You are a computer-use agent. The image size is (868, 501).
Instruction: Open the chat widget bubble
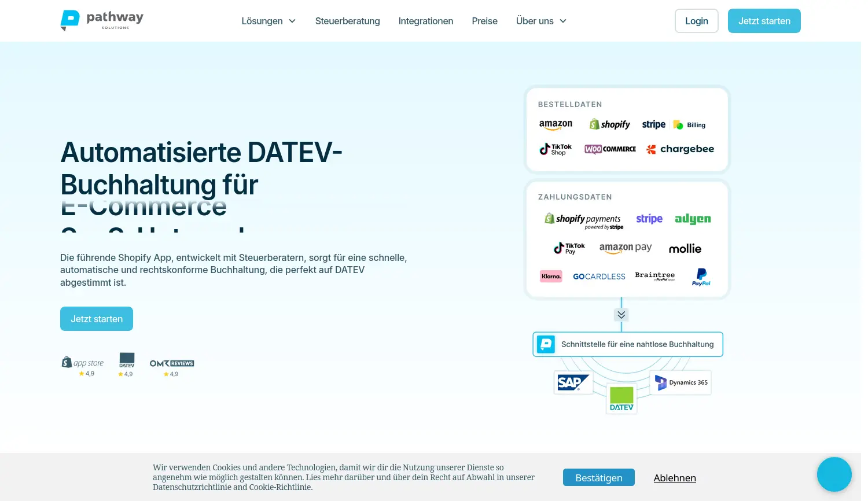(x=834, y=474)
